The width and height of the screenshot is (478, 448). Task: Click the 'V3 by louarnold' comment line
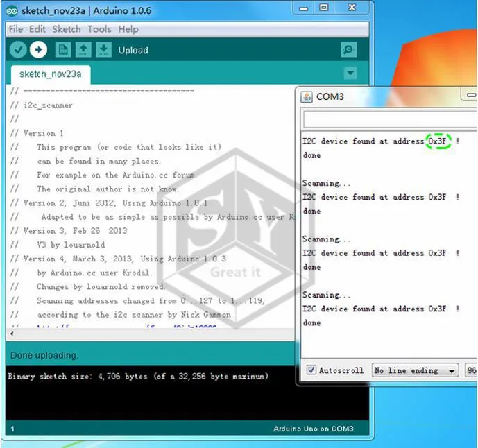pos(58,245)
